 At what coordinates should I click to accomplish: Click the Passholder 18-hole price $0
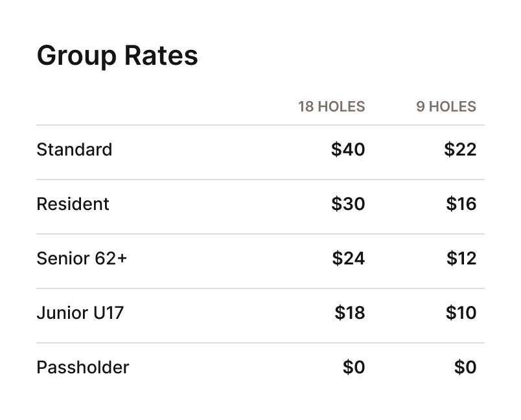point(354,367)
